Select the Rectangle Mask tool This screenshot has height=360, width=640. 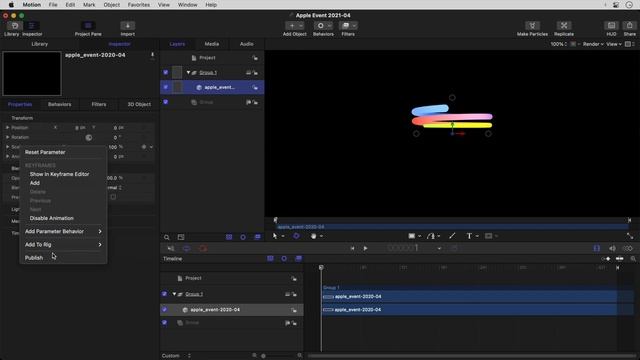click(488, 236)
